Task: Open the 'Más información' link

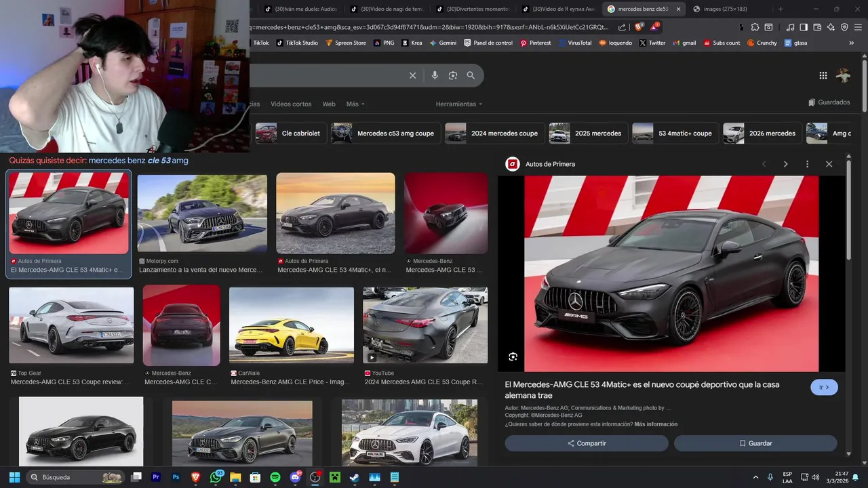Action: (656, 424)
